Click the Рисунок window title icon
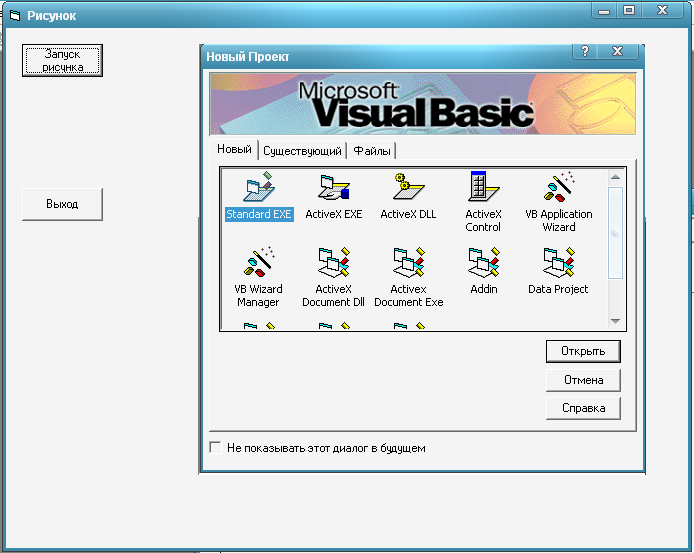 (x=15, y=16)
